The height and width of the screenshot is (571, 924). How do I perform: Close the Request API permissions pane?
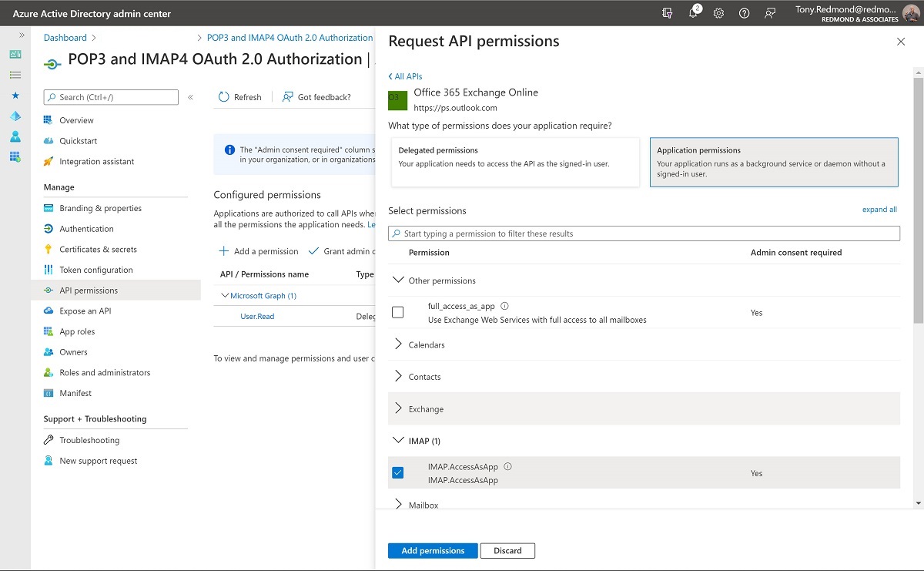pos(901,42)
